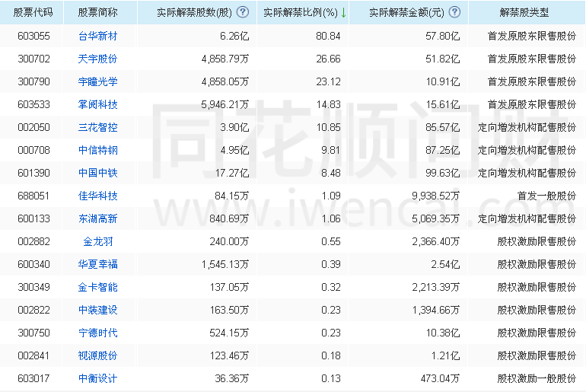Select type cell 首发一般股份
This screenshot has height=392, width=586.
546,196
